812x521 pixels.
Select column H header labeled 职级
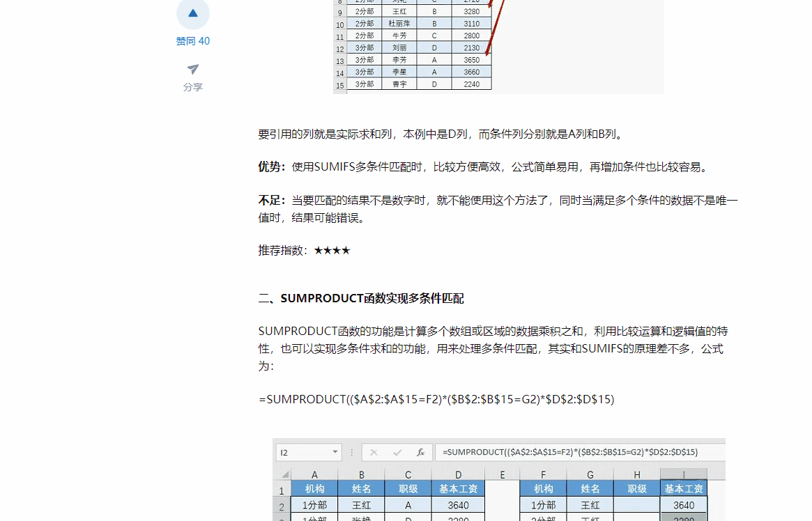coord(636,488)
